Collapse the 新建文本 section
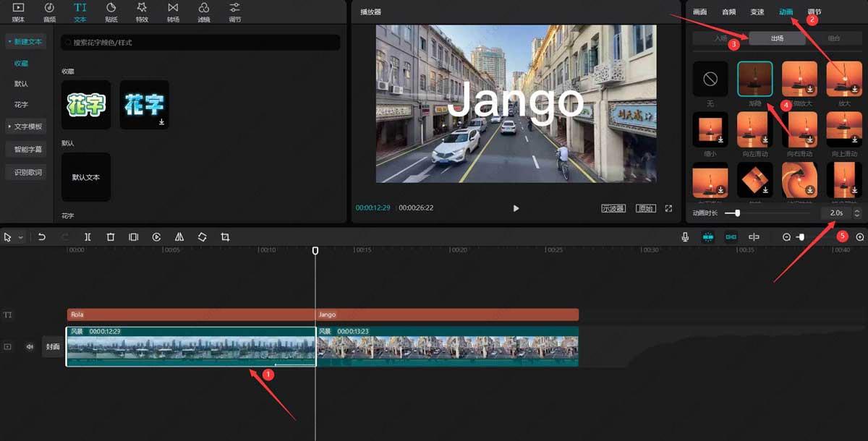This screenshot has width=868, height=441. [x=25, y=42]
